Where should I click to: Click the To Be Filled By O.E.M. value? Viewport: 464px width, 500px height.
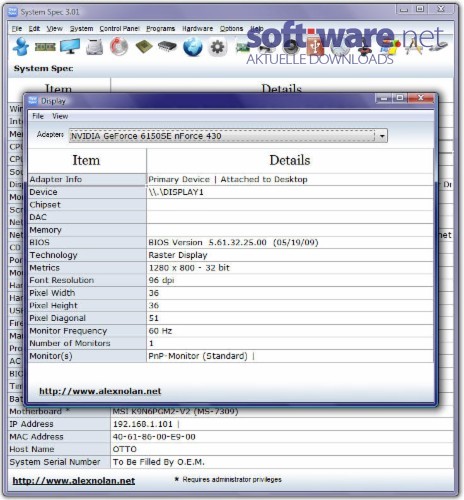159,462
